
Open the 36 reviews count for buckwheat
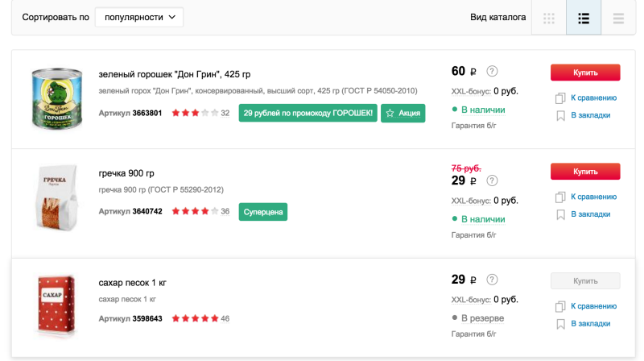pyautogui.click(x=225, y=211)
